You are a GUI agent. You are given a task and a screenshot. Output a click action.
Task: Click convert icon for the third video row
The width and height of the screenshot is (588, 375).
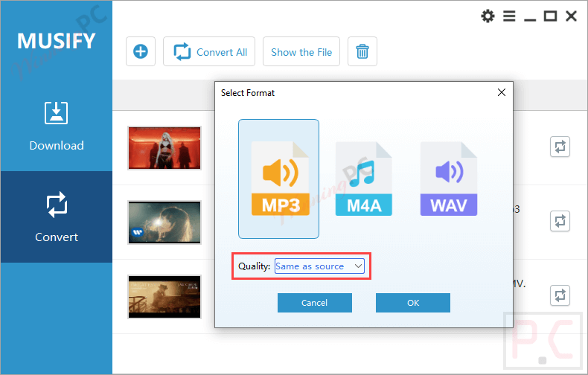[x=560, y=295]
